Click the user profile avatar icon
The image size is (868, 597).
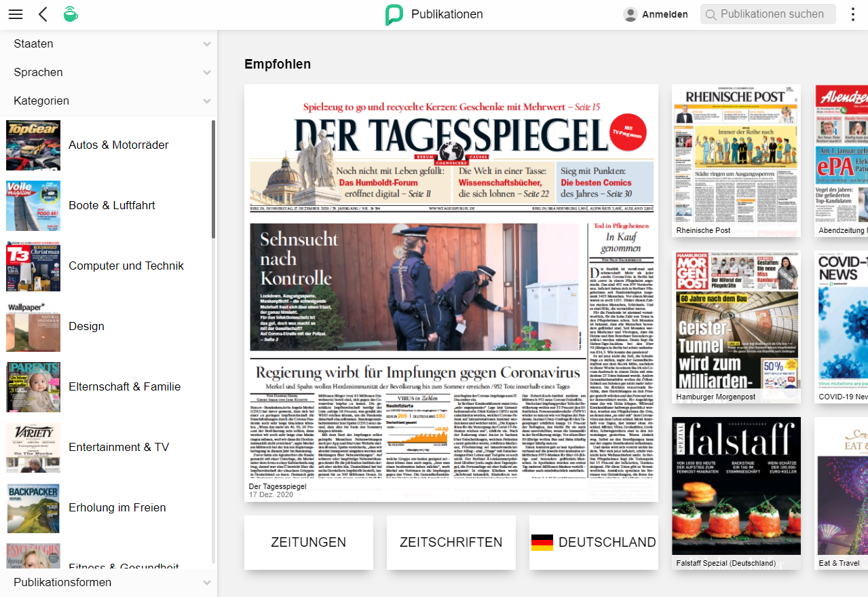(630, 14)
